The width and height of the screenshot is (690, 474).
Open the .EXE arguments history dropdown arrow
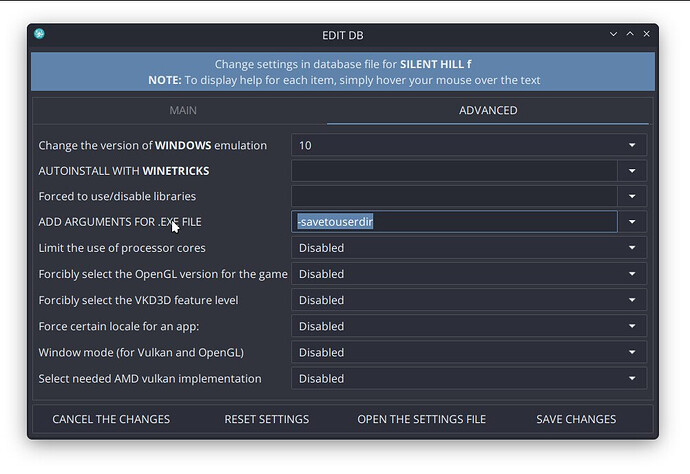632,222
